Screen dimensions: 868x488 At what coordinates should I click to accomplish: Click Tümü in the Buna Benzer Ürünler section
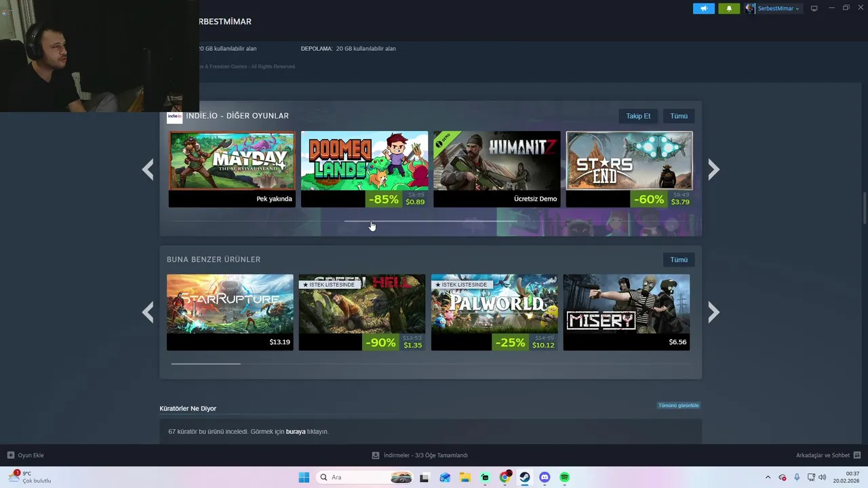click(679, 260)
